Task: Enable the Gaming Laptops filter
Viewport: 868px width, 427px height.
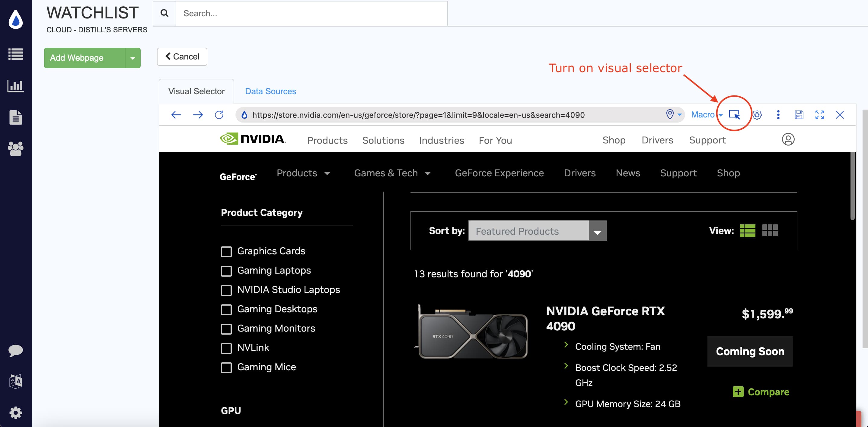Action: click(226, 271)
